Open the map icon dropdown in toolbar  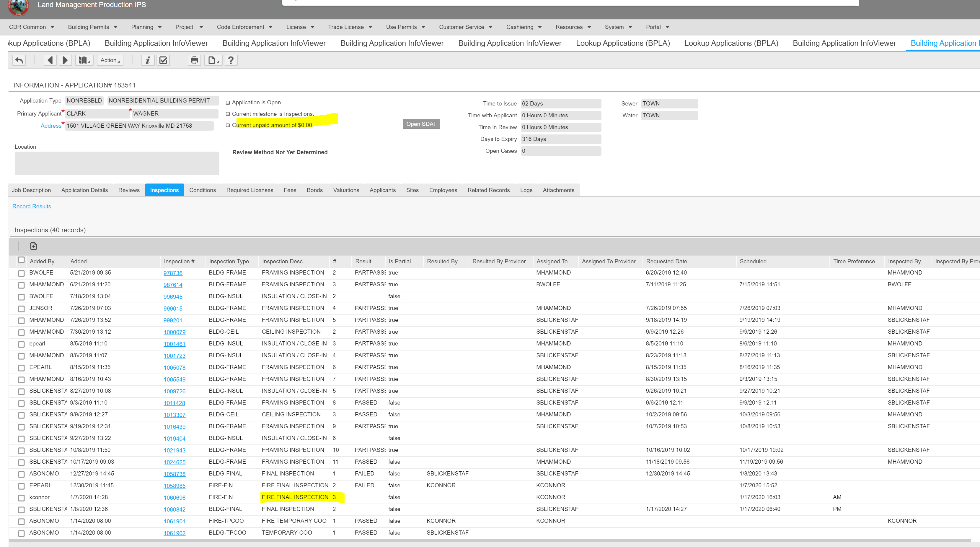click(x=84, y=60)
